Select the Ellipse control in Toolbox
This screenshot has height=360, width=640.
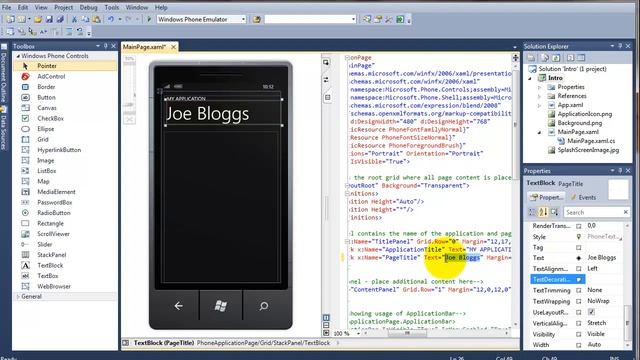(65, 129)
